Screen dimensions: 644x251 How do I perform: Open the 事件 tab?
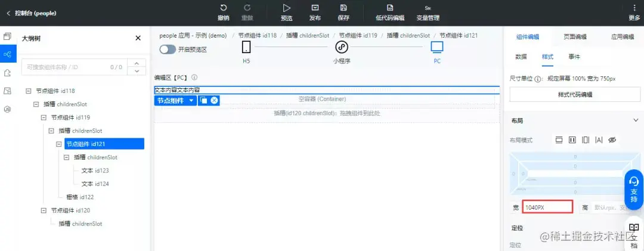coord(574,57)
